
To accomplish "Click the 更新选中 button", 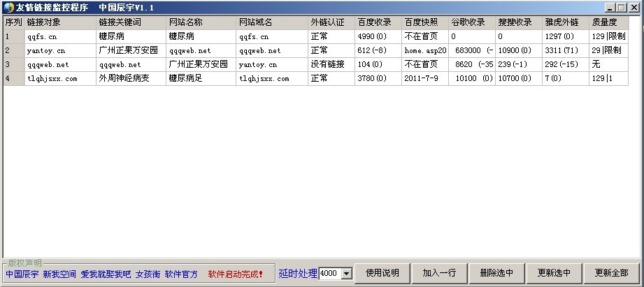I will pyautogui.click(x=554, y=273).
